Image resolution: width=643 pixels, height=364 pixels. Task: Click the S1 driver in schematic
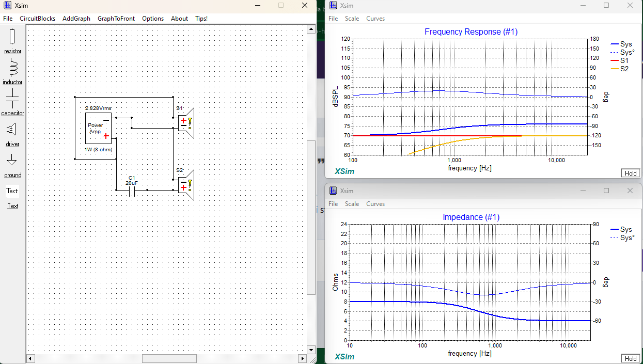tap(186, 123)
